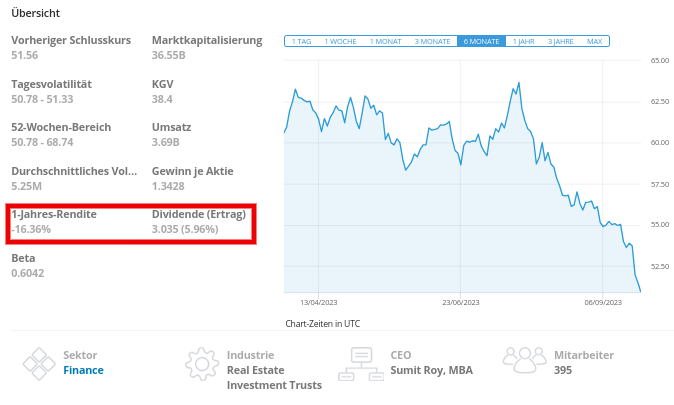The height and width of the screenshot is (405, 674).
Task: Select the MAX time range
Action: [594, 41]
